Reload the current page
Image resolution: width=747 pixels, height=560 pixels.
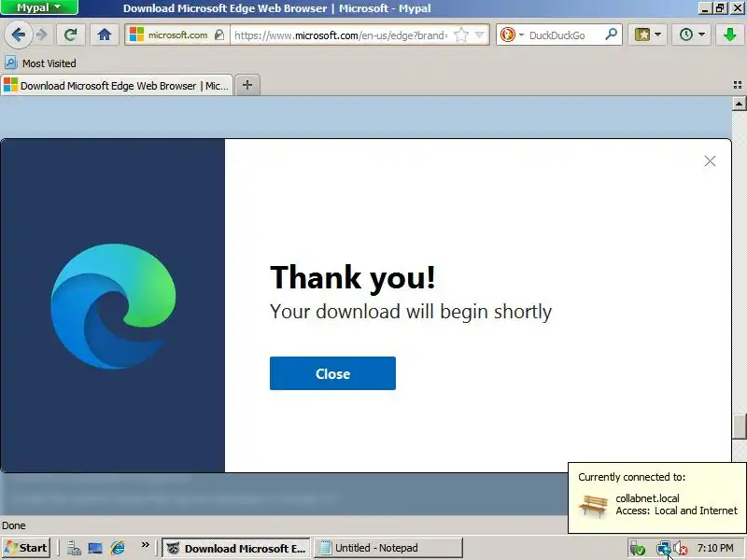71,35
